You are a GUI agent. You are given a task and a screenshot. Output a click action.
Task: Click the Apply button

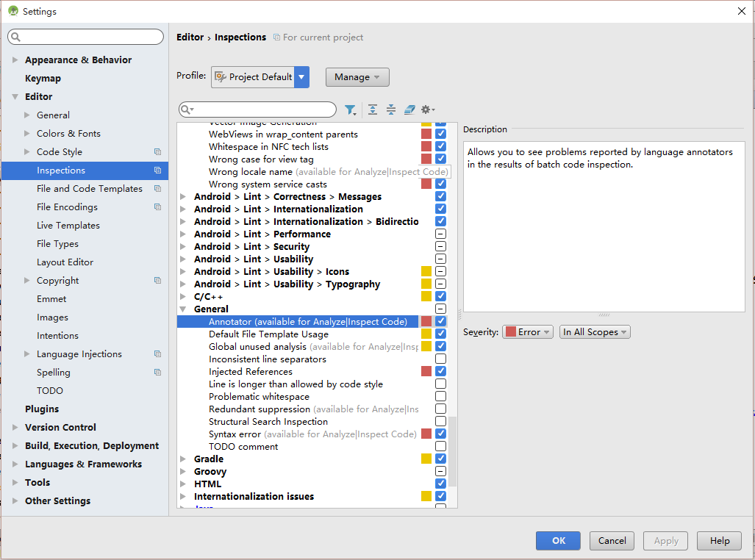[x=665, y=541]
